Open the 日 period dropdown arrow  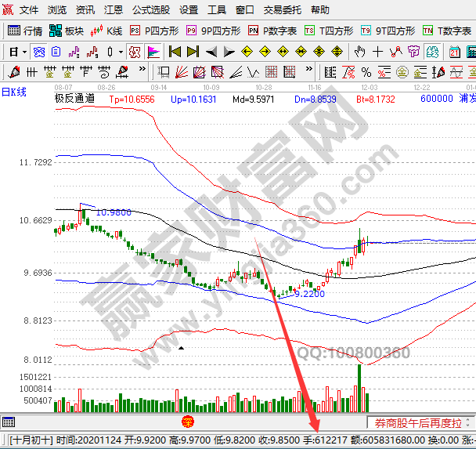pyautogui.click(x=24, y=52)
